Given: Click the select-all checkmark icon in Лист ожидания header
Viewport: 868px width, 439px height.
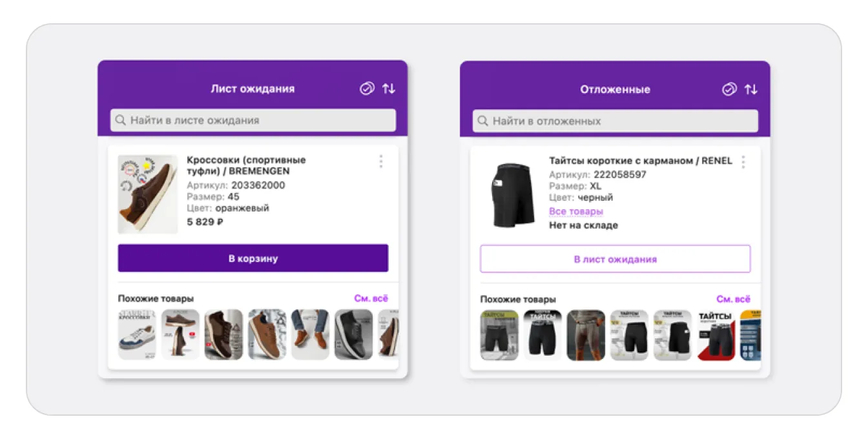Looking at the screenshot, I should pyautogui.click(x=367, y=88).
